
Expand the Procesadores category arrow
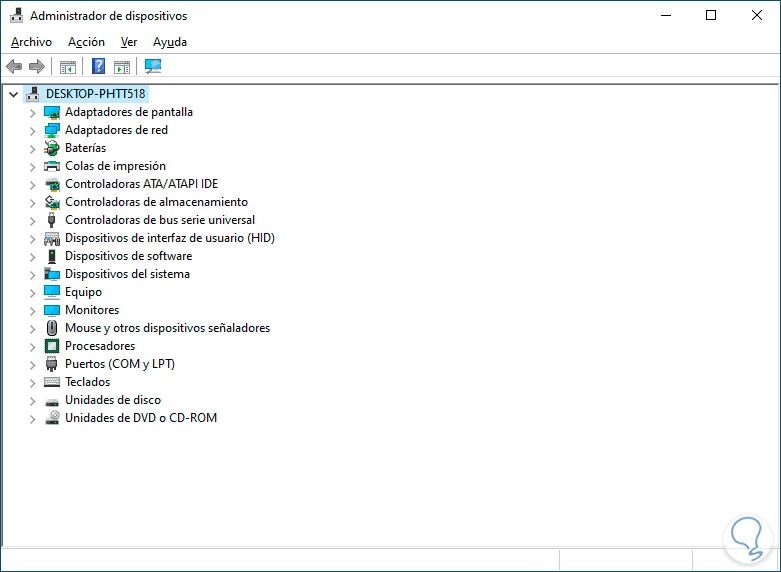click(32, 347)
